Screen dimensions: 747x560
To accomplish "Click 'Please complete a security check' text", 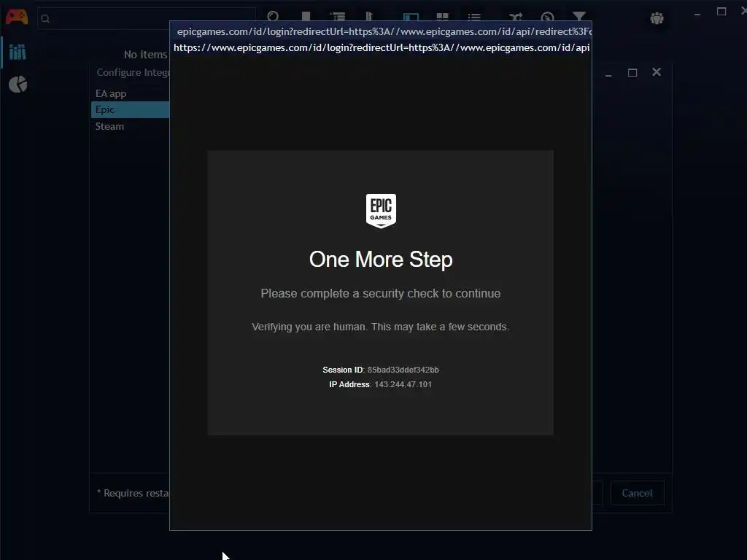I will (381, 293).
